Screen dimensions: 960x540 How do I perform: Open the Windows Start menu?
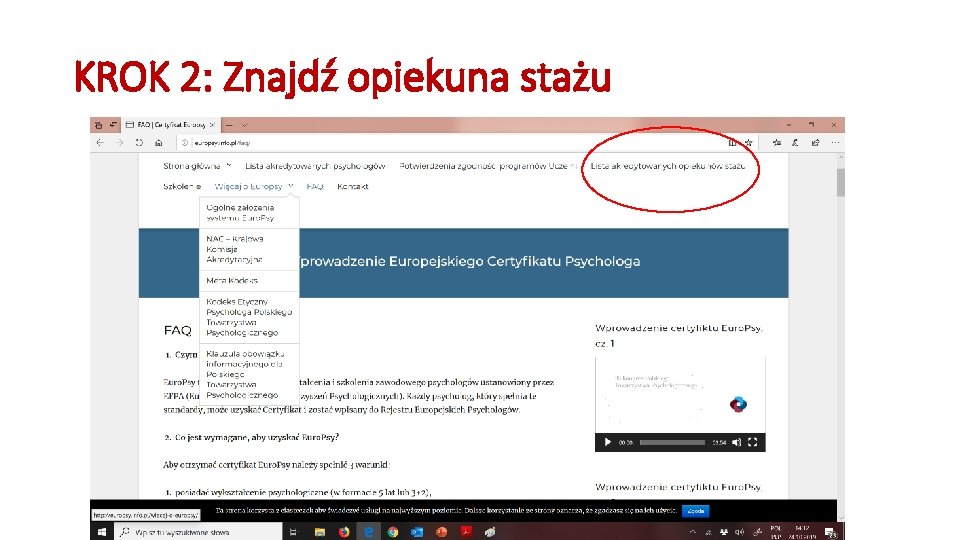tap(102, 532)
